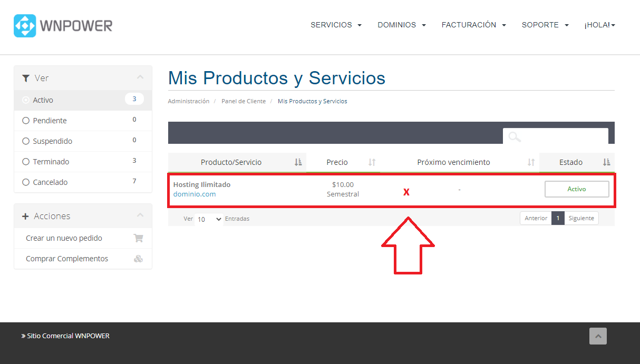Click Panel de Cliente breadcrumb
The image size is (640, 364).
pyautogui.click(x=244, y=101)
